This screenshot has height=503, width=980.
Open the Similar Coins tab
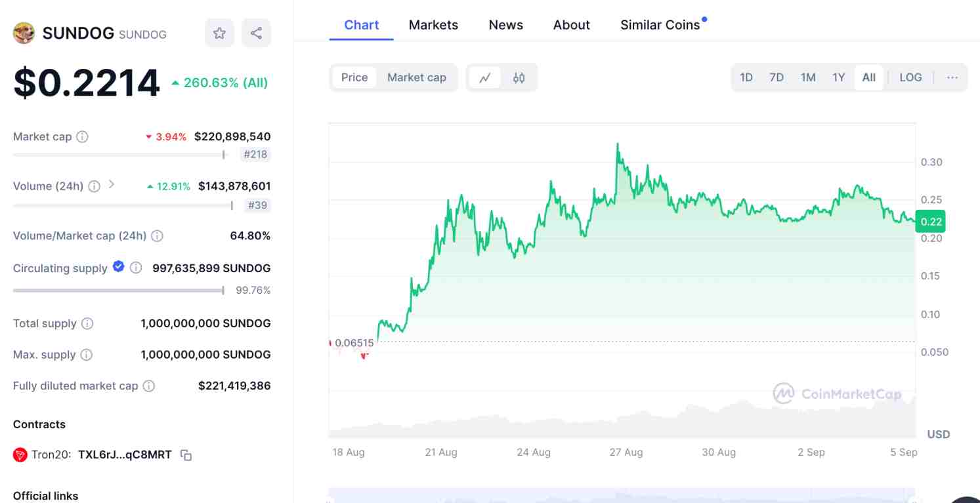[660, 25]
